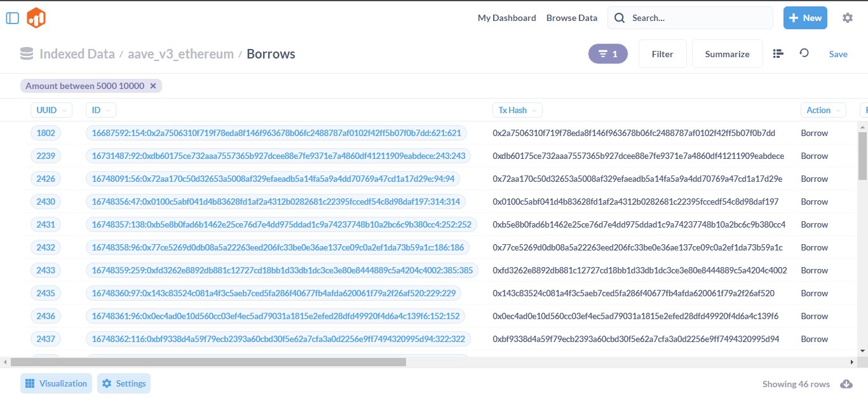
Task: Click into the Search input field
Action: (x=698, y=18)
